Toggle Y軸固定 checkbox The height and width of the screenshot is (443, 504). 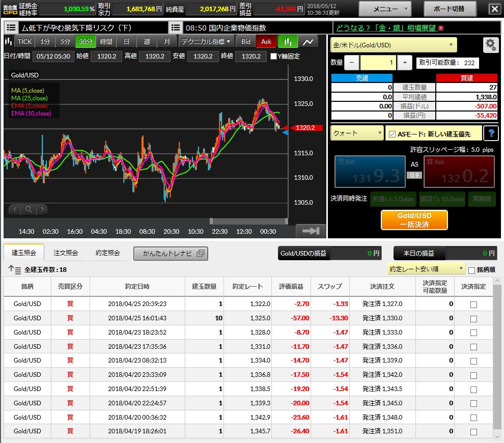[273, 56]
